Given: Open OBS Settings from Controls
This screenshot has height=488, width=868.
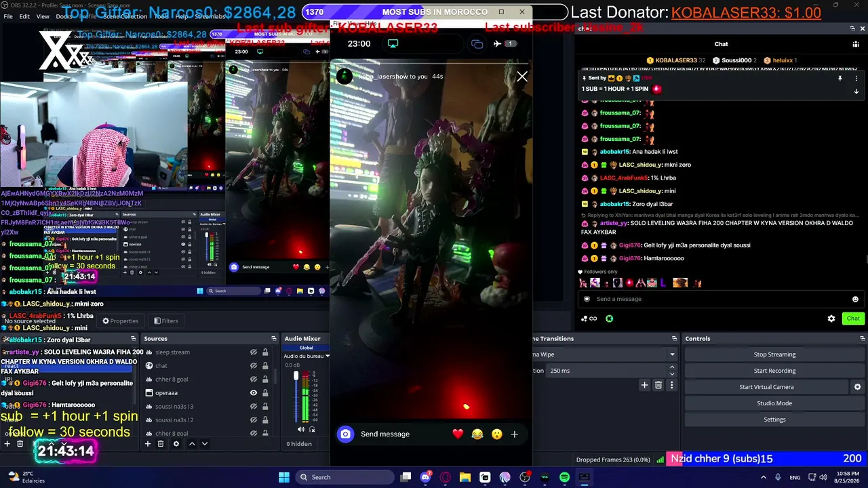Looking at the screenshot, I should 774,420.
